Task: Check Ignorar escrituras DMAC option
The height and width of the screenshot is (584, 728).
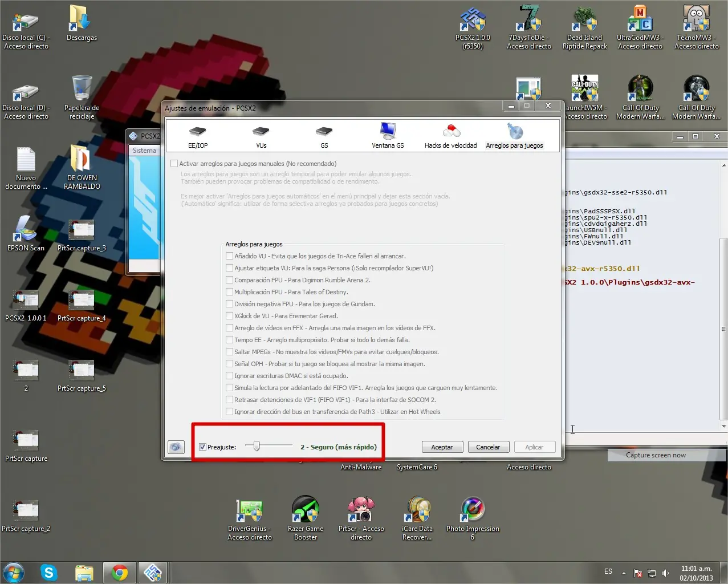Action: (x=229, y=376)
